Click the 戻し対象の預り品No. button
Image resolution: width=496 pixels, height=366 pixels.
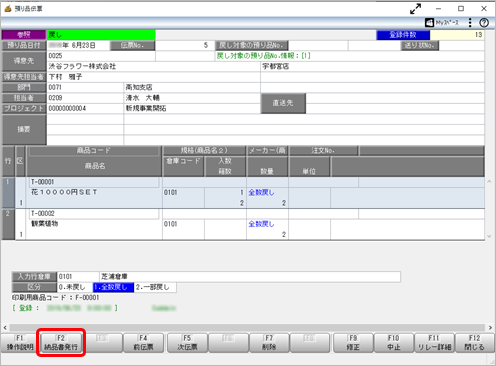(x=252, y=45)
